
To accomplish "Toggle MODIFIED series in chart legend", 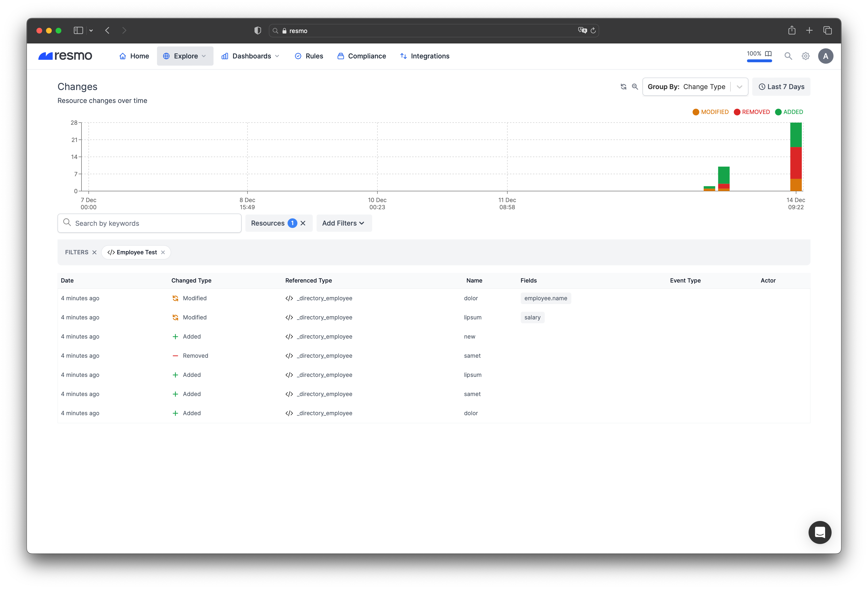I will click(710, 112).
